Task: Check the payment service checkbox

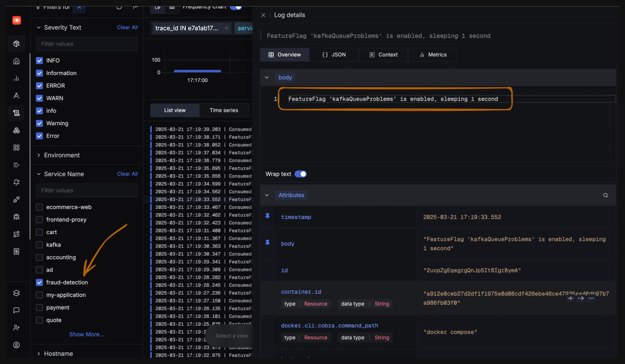Action: pyautogui.click(x=39, y=307)
